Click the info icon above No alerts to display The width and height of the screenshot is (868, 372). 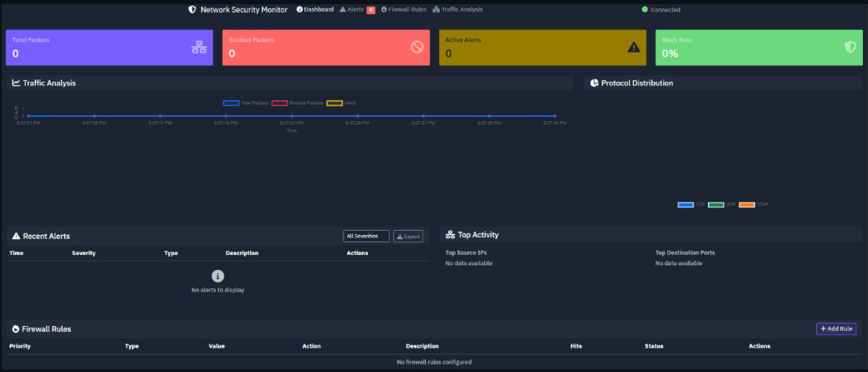coord(217,276)
